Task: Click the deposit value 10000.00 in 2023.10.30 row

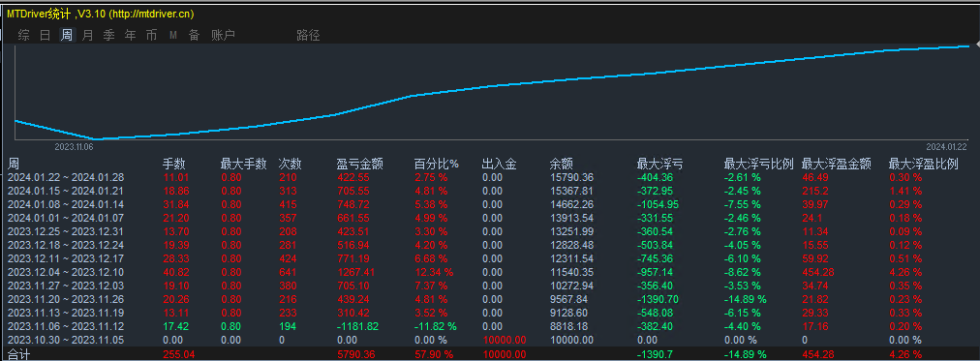Action: (504, 340)
